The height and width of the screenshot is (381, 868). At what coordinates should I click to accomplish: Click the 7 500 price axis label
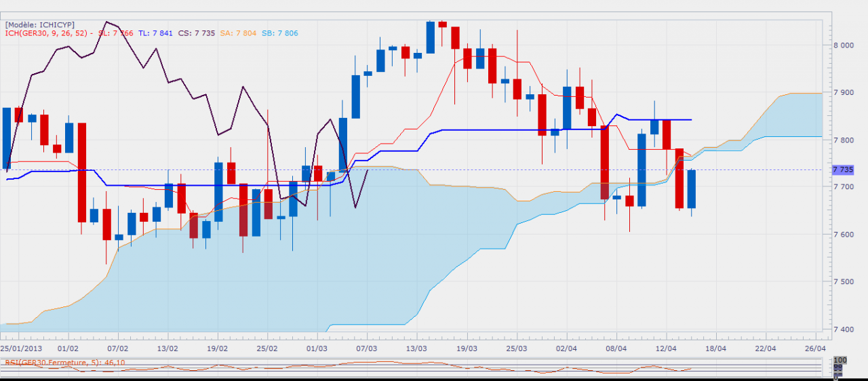pyautogui.click(x=843, y=282)
